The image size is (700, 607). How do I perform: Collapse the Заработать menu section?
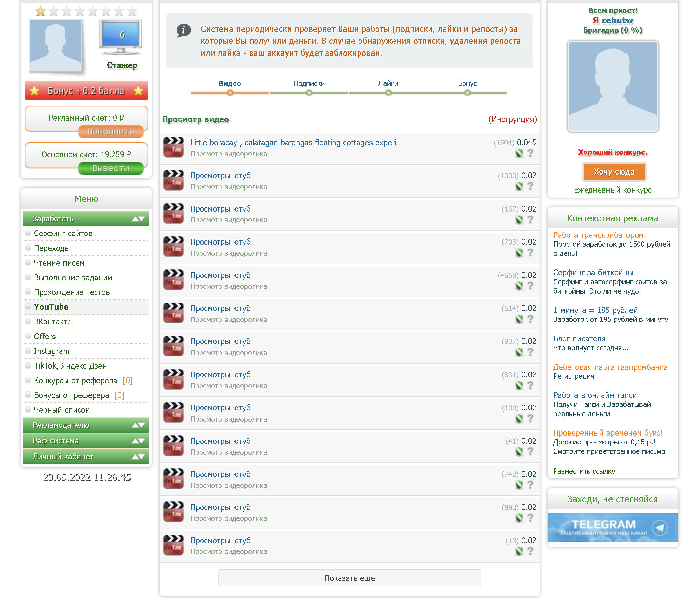coord(138,219)
